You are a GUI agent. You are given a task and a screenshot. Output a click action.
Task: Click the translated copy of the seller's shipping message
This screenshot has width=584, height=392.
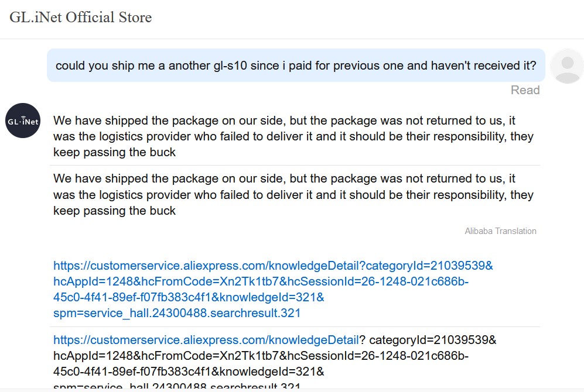(293, 194)
